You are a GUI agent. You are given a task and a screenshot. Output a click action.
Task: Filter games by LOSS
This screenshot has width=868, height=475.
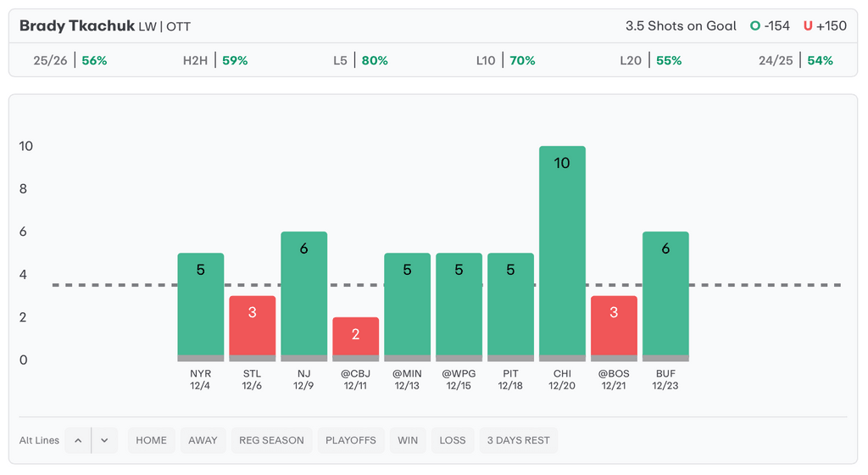coord(453,440)
